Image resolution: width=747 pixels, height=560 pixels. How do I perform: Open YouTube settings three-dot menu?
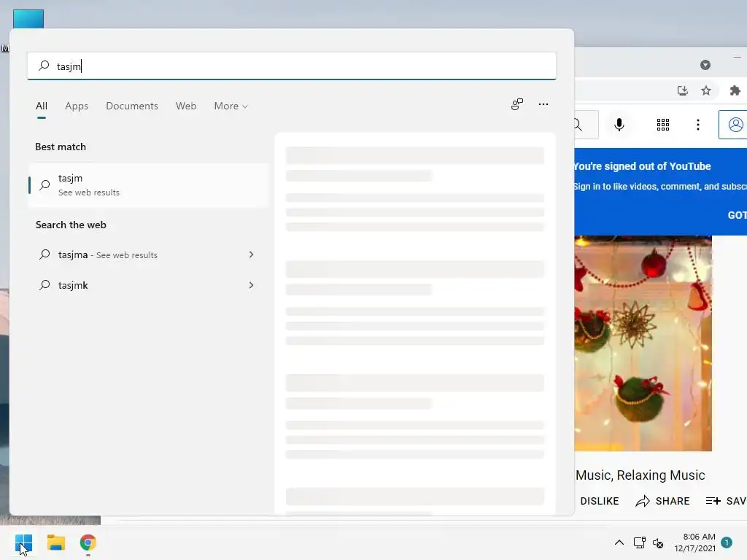[698, 125]
